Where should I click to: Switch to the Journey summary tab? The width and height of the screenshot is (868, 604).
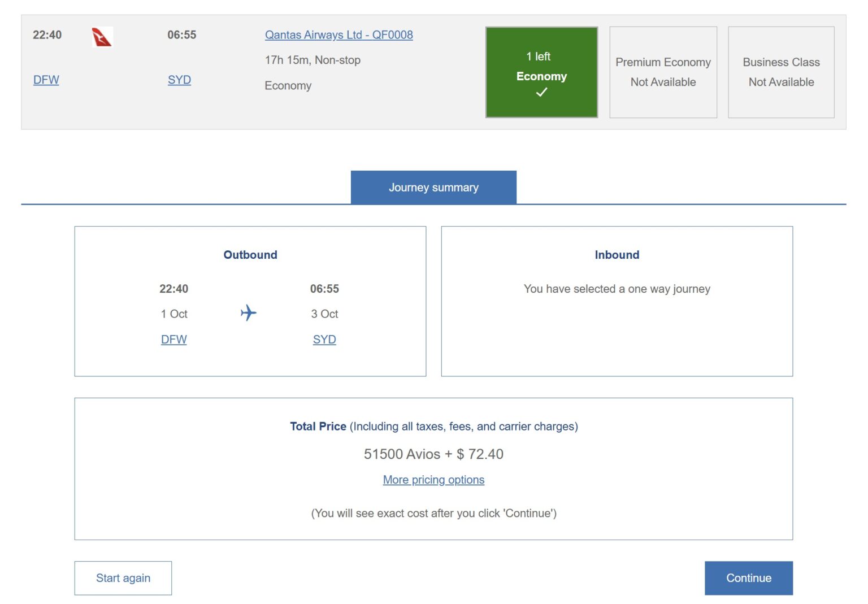point(433,187)
